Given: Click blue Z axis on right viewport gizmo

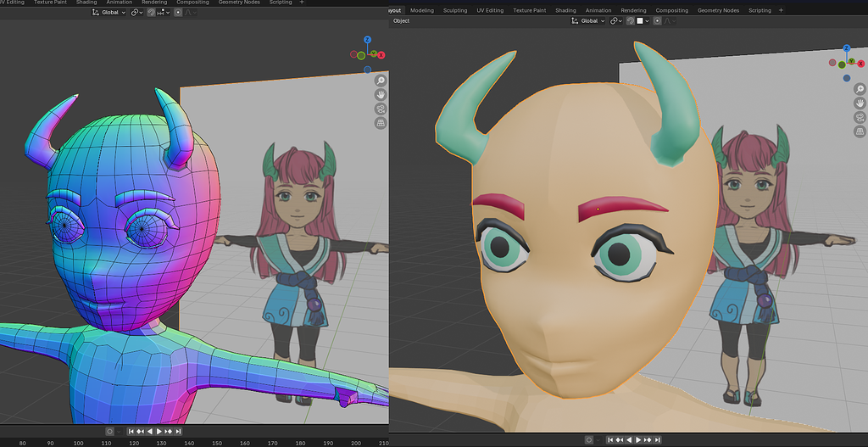Looking at the screenshot, I should coord(847,48).
